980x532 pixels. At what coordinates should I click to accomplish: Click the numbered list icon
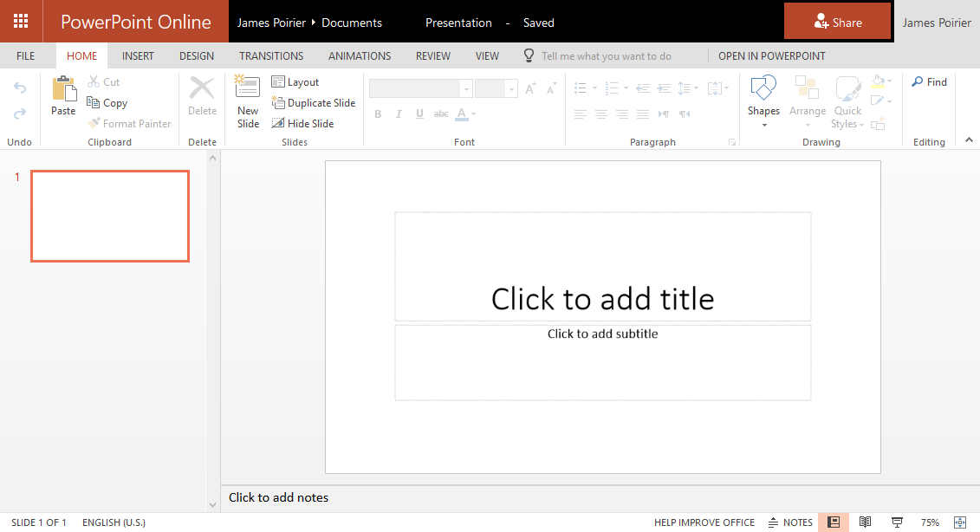point(612,88)
